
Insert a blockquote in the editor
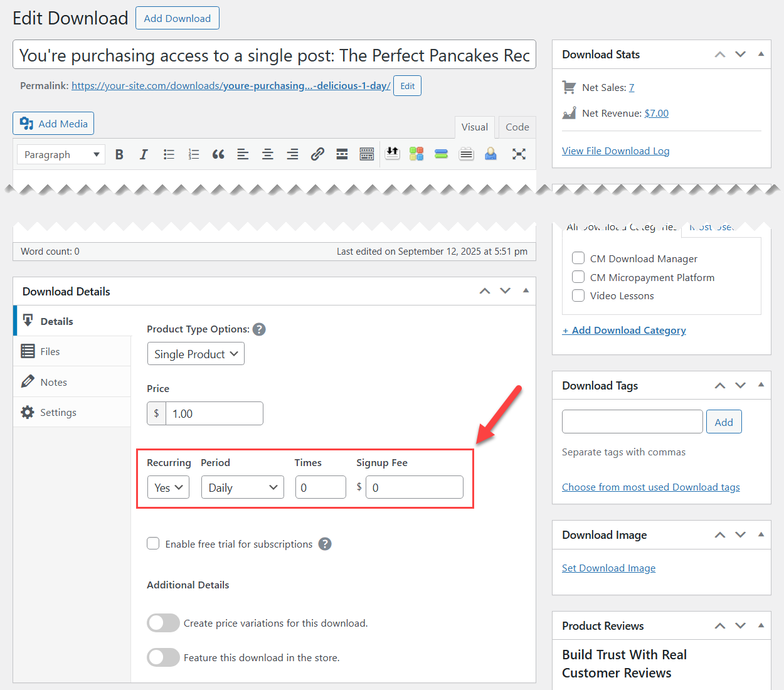(x=218, y=154)
